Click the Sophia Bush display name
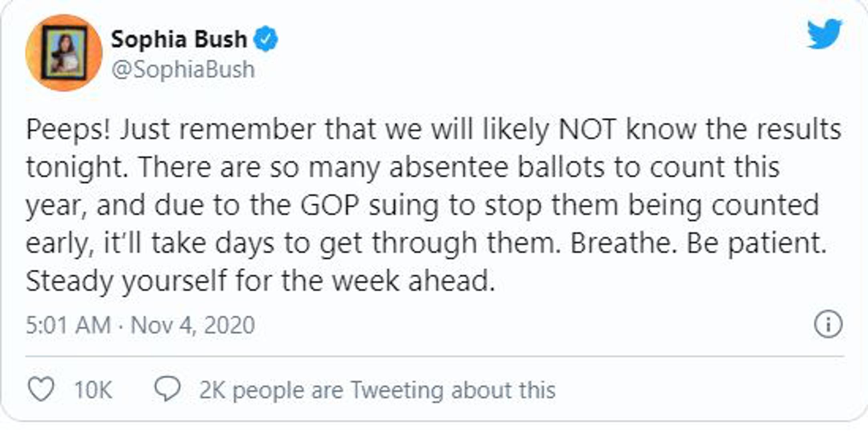868x433 pixels. click(x=179, y=39)
